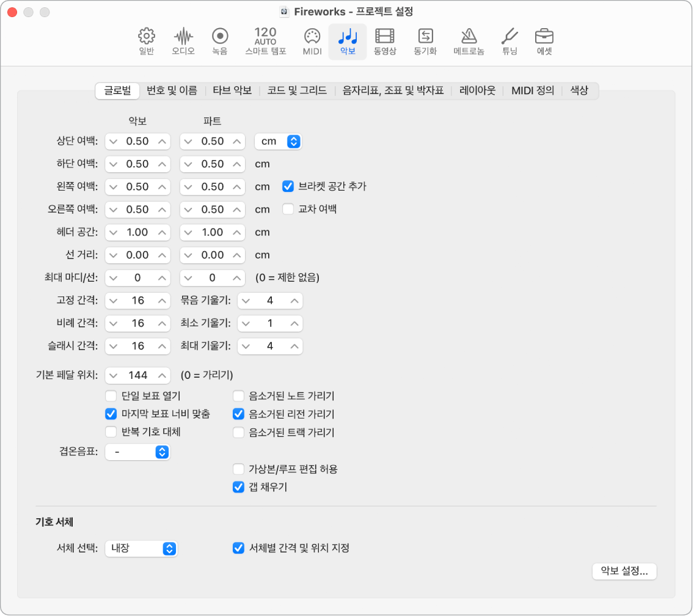Increase 하단 여백 악보 value
The image size is (694, 616).
click(x=162, y=164)
